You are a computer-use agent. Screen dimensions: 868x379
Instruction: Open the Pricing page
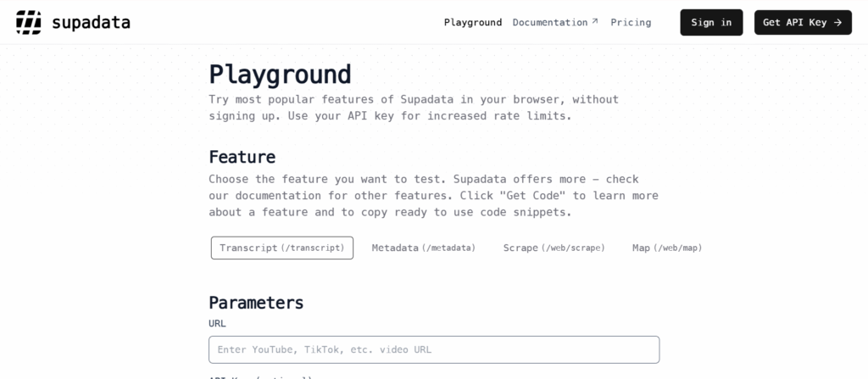pos(631,22)
